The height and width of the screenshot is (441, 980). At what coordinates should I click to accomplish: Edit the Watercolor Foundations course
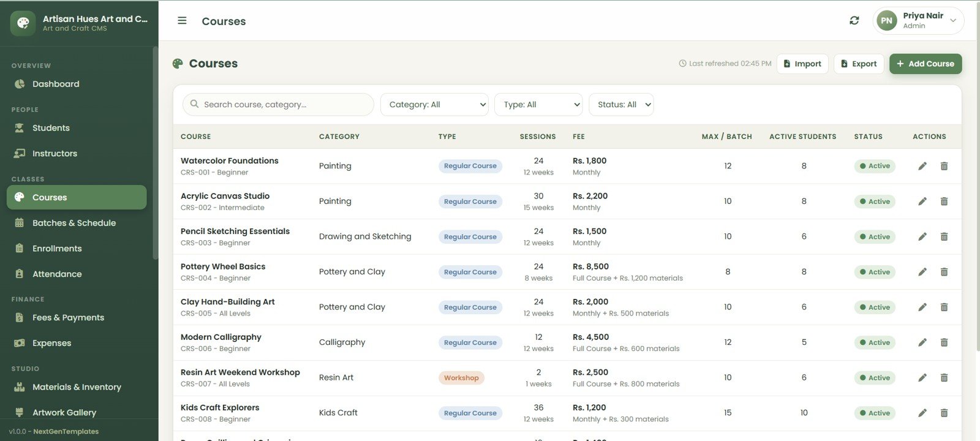(x=922, y=166)
